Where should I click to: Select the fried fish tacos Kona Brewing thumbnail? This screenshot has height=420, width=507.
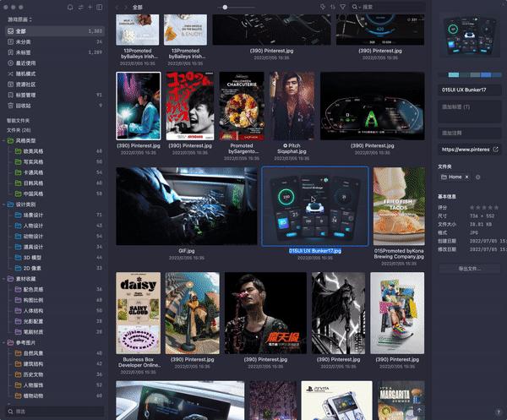click(399, 206)
